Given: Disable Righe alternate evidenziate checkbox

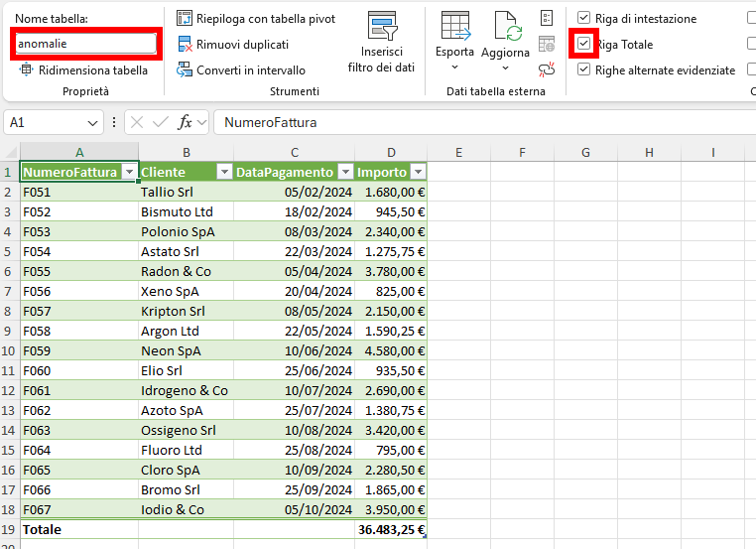Looking at the screenshot, I should (x=583, y=70).
